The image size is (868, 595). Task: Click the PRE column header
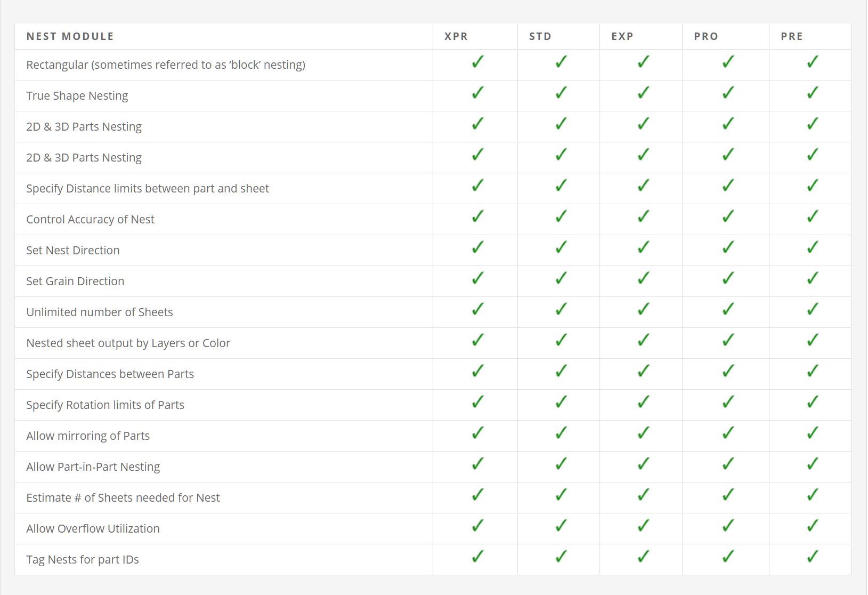(792, 36)
